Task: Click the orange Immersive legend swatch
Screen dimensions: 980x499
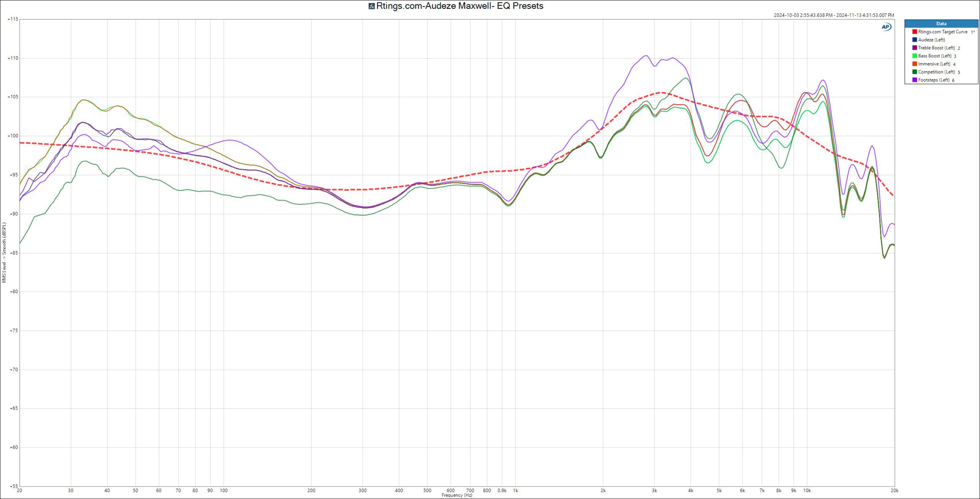Action: tap(915, 64)
